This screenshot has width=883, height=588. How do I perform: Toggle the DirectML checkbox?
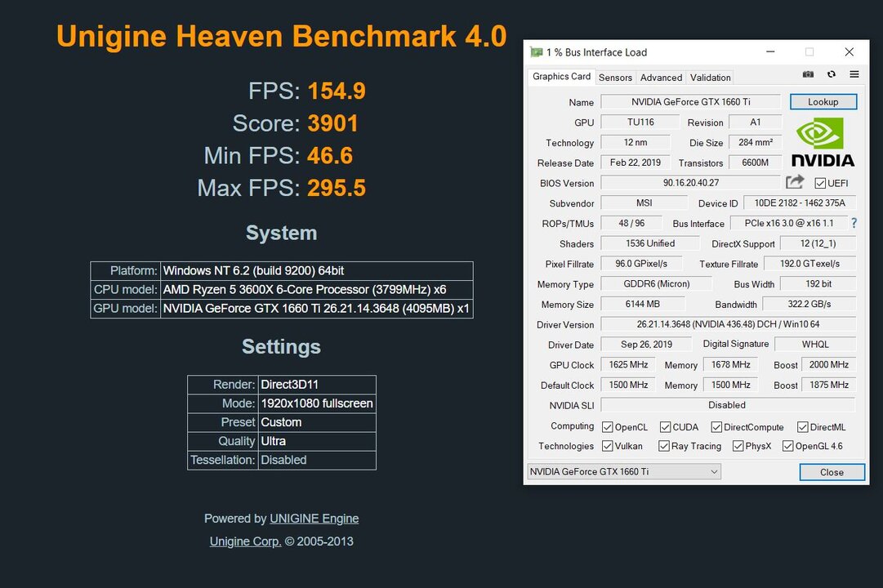[x=803, y=427]
